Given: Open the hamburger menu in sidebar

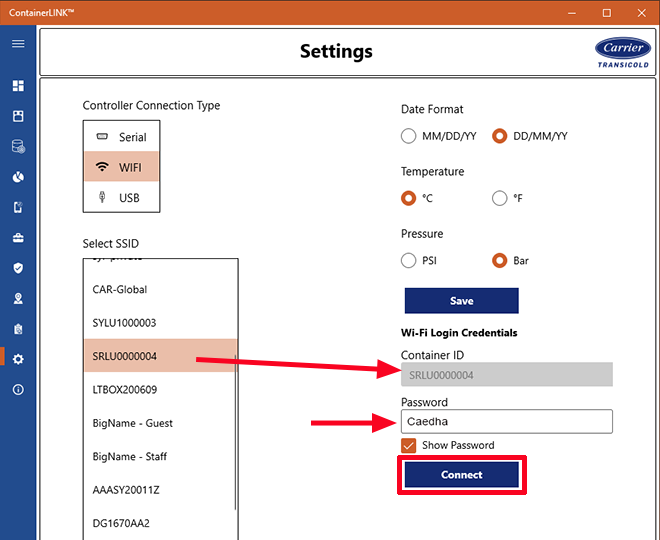Looking at the screenshot, I should pos(18,44).
